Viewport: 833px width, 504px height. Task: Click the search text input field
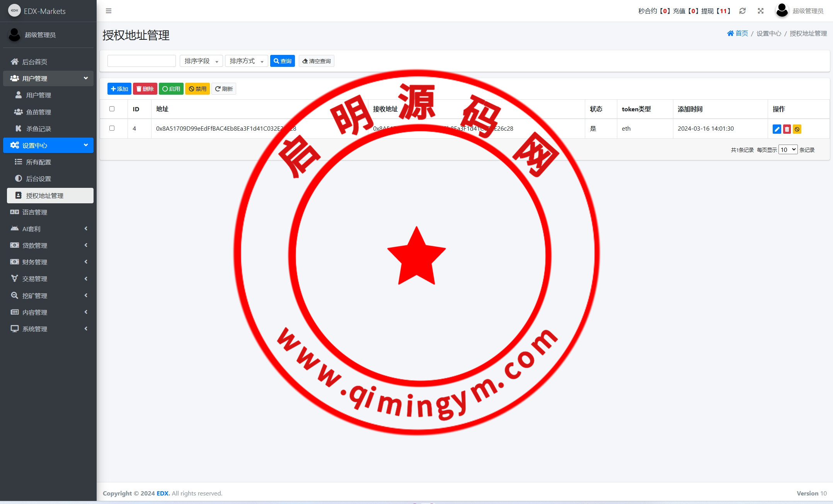point(141,61)
